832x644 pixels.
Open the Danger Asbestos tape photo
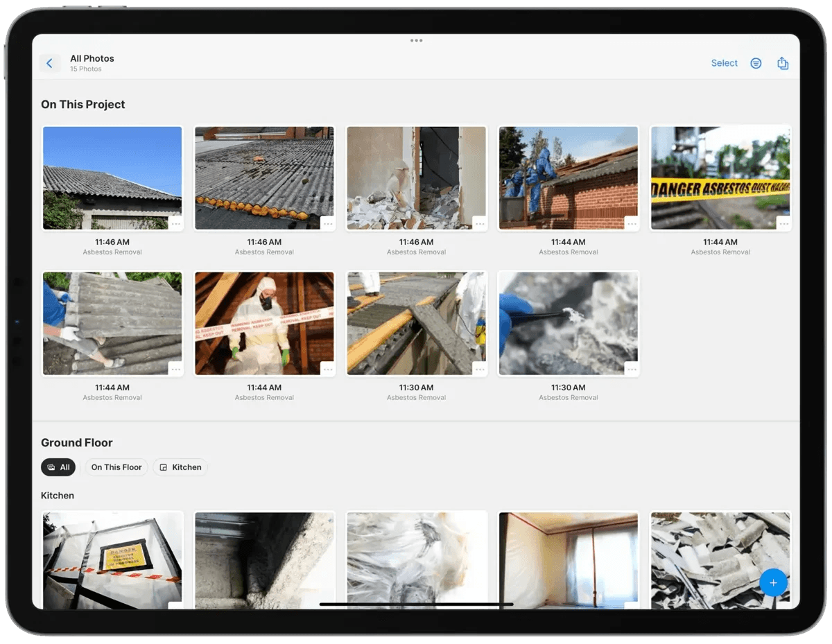(720, 177)
